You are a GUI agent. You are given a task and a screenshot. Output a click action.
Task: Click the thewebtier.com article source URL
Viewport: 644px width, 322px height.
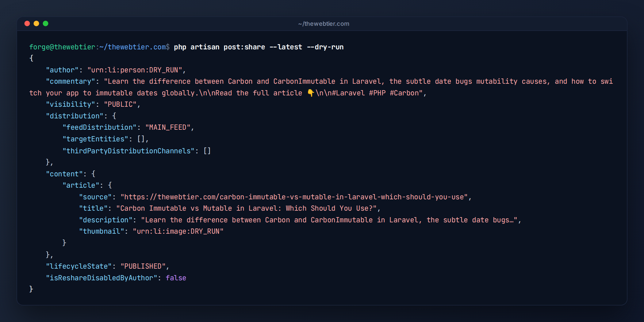click(294, 197)
